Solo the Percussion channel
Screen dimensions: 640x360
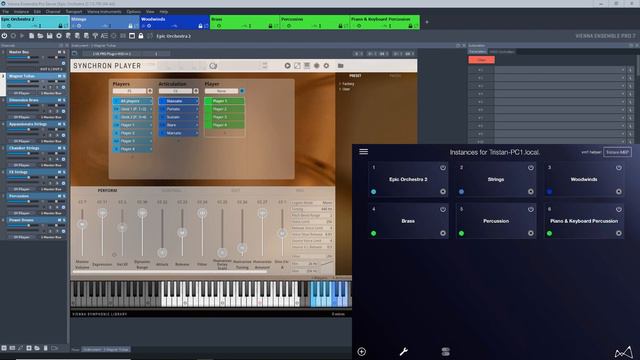64,196
